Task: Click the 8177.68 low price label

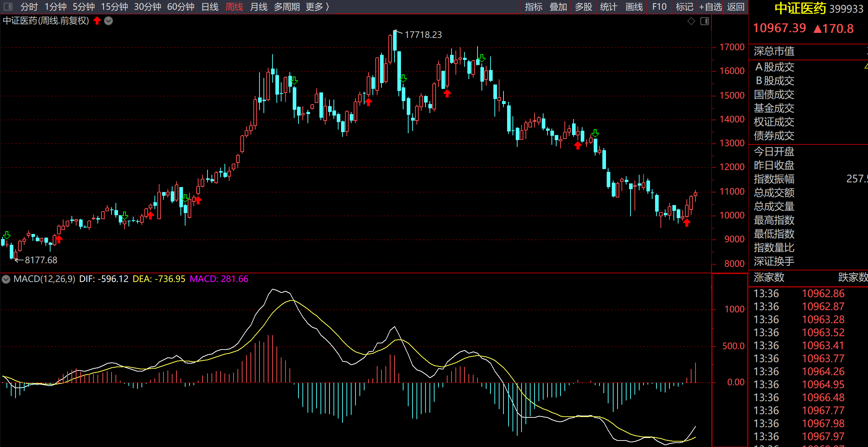Action: tap(41, 260)
